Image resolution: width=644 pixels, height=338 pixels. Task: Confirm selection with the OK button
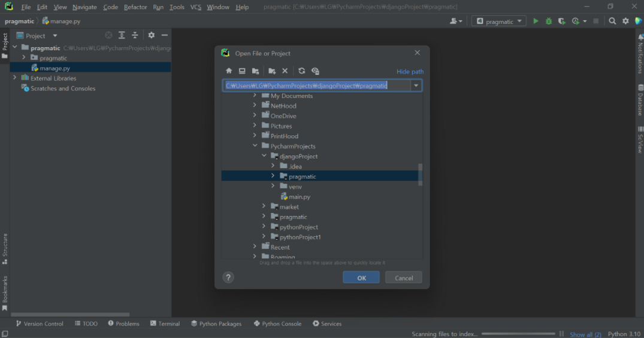(361, 278)
